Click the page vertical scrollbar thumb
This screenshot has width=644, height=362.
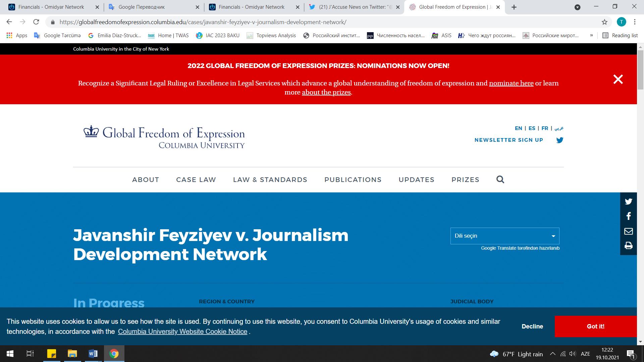pos(640,70)
